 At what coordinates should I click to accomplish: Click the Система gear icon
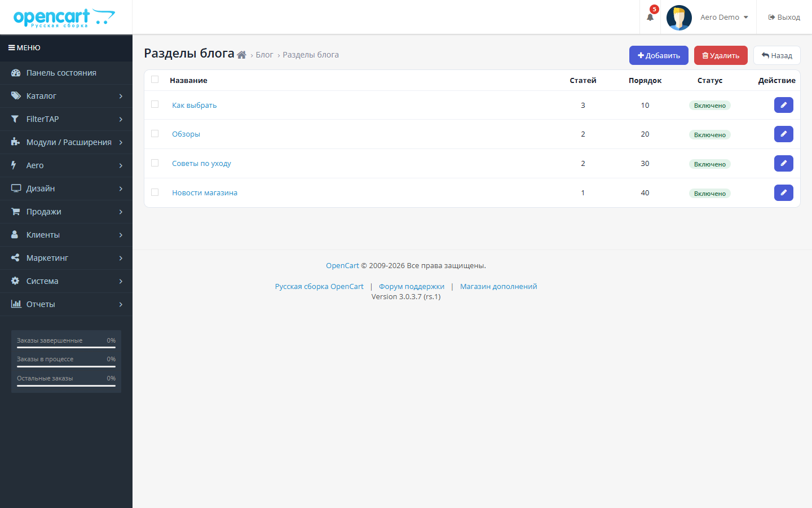coord(15,281)
